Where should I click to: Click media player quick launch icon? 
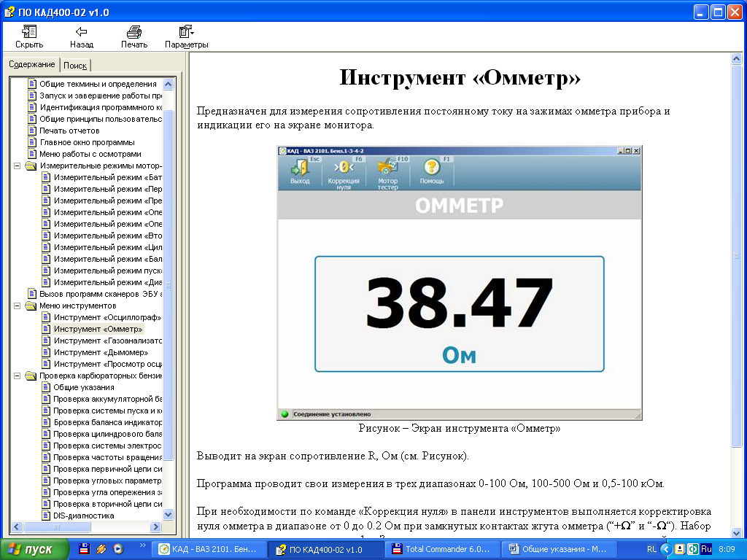click(118, 549)
